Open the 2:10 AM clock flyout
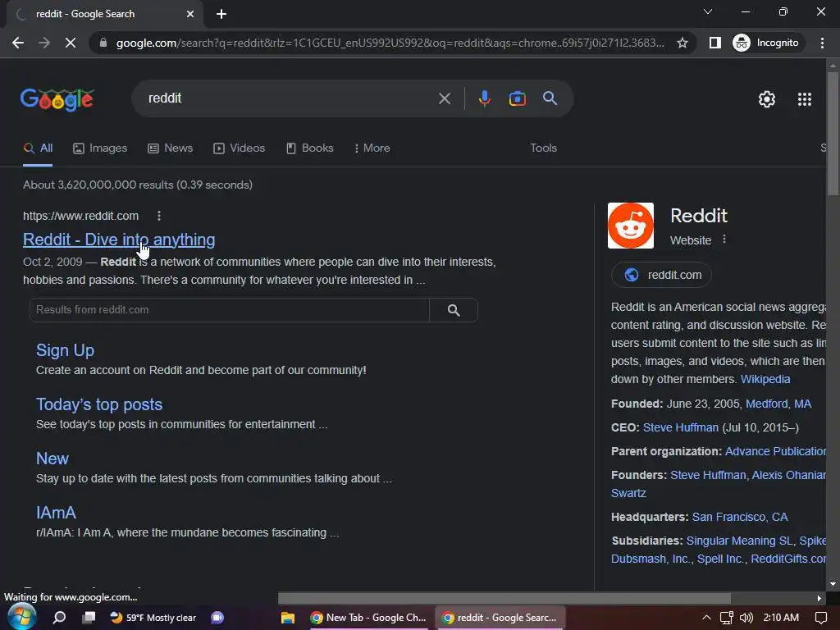This screenshot has width=840, height=630. [x=781, y=618]
